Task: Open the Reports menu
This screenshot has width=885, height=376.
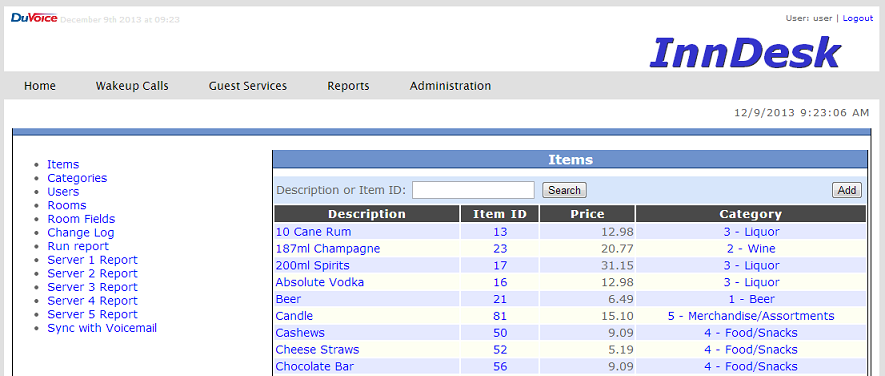Action: point(348,86)
